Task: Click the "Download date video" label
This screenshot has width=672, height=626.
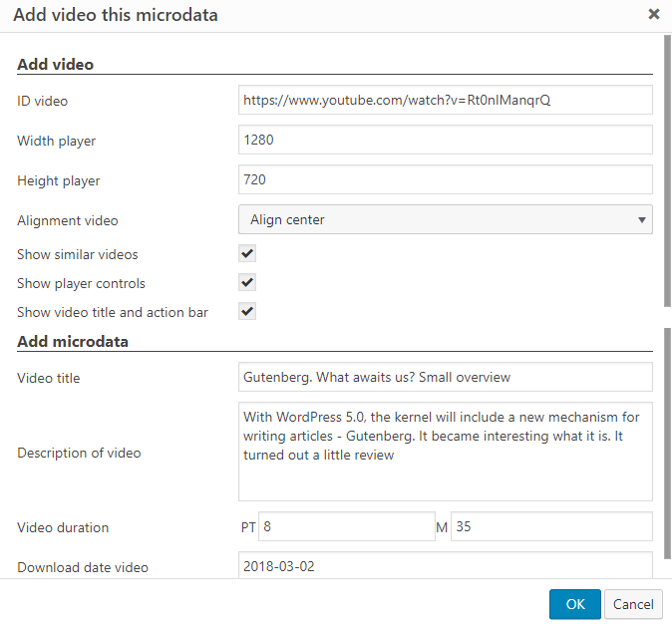Action: pos(83,567)
